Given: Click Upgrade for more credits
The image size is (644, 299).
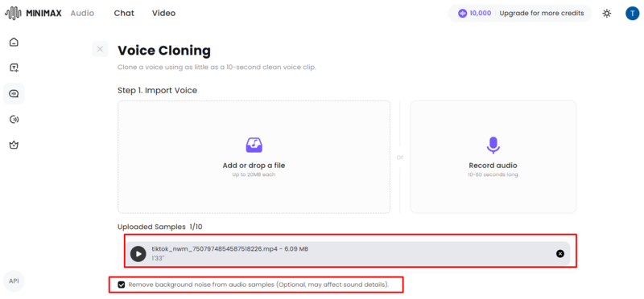Looking at the screenshot, I should click(x=541, y=13).
